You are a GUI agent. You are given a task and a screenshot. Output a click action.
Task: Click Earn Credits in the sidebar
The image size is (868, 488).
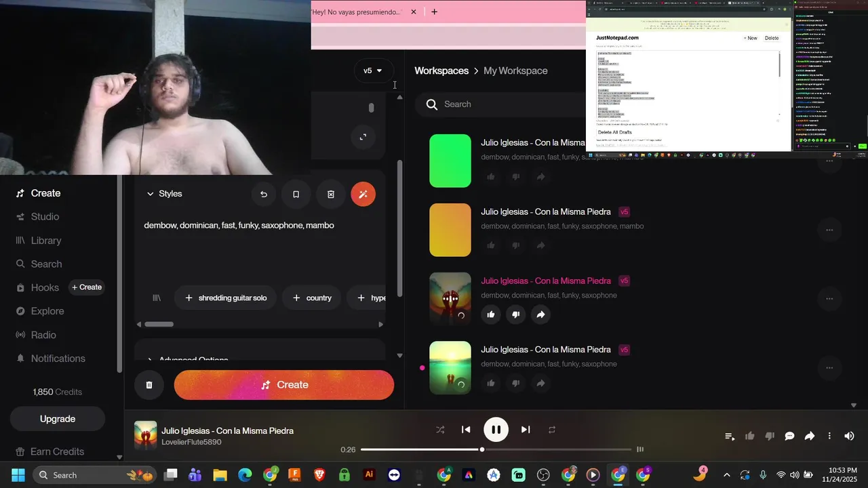[x=50, y=451]
